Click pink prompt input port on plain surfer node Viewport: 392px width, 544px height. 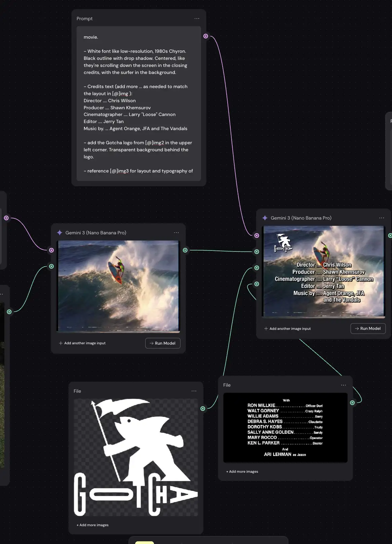click(51, 250)
